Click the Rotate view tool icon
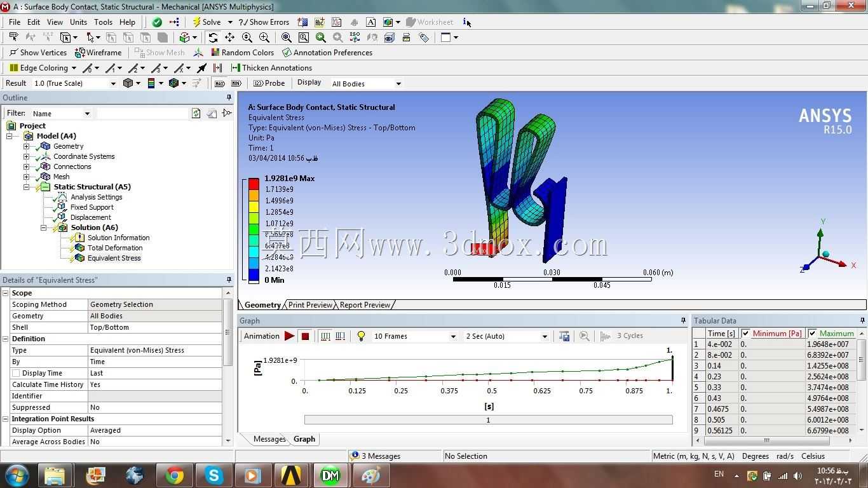The width and height of the screenshot is (868, 488). pyautogui.click(x=213, y=37)
